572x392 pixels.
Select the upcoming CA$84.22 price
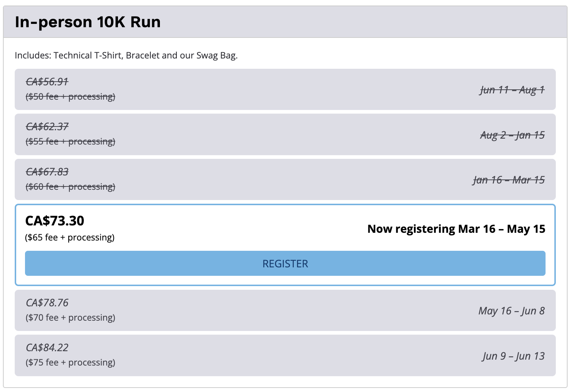point(47,348)
